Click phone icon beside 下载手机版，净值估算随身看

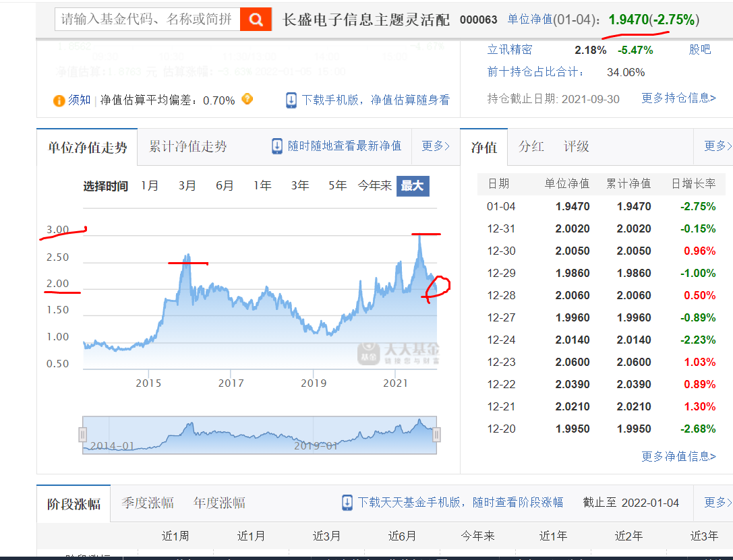coord(291,100)
